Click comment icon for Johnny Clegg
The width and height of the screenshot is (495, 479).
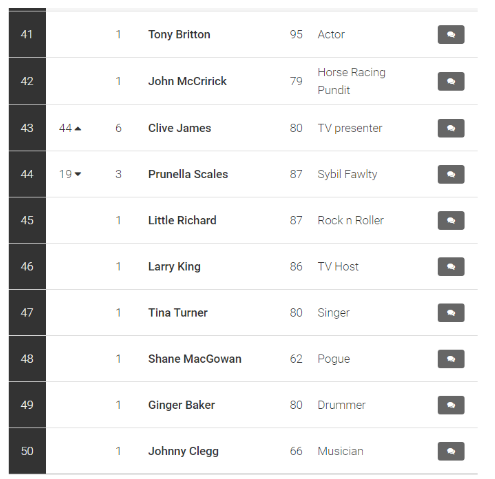coord(451,451)
